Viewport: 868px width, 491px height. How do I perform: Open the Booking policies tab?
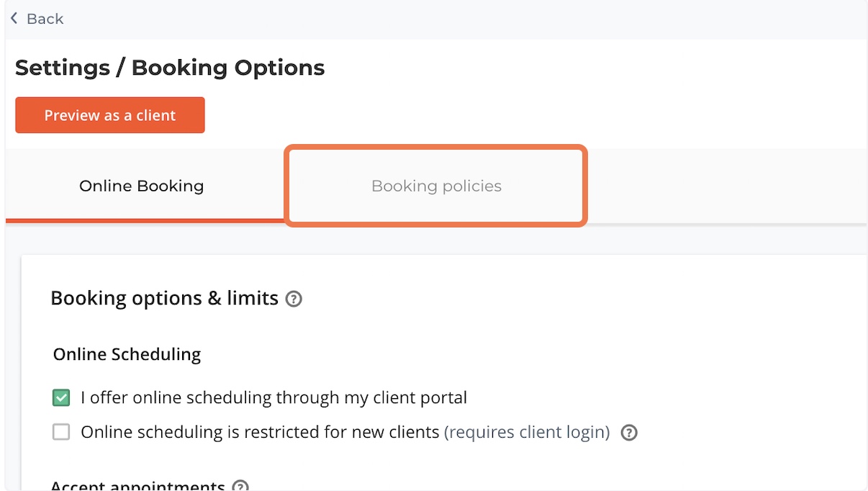click(x=436, y=186)
